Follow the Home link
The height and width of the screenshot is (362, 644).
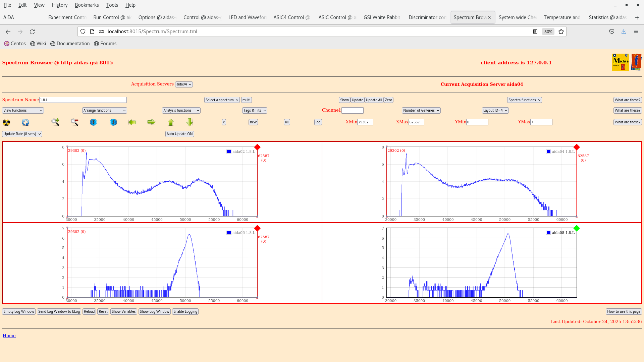9,335
